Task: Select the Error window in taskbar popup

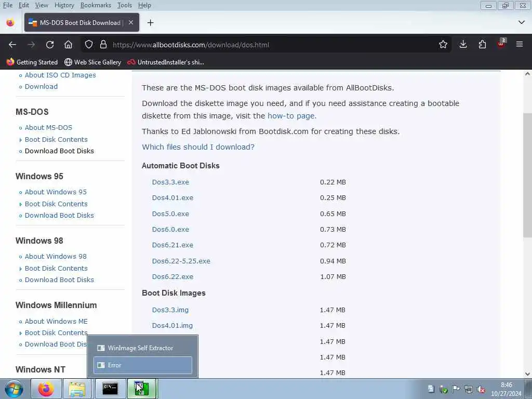Action: (x=143, y=365)
